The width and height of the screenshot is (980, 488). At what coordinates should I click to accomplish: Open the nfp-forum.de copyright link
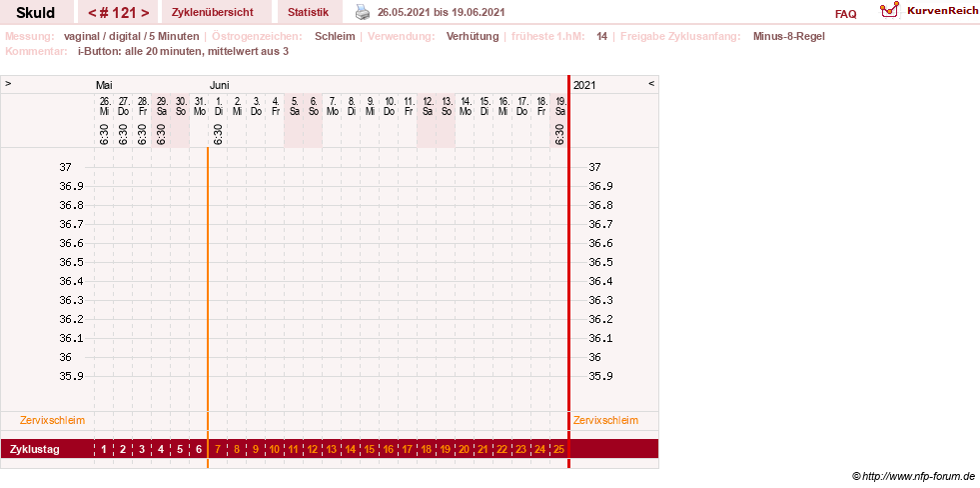tap(914, 477)
